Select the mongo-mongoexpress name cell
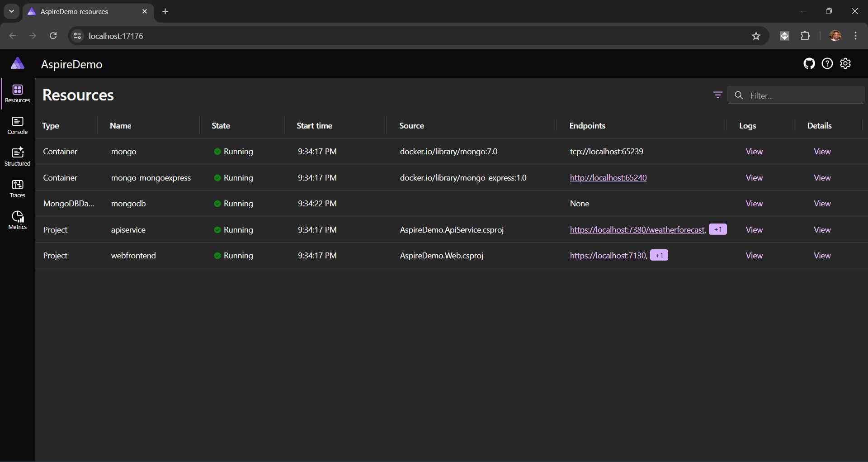The height and width of the screenshot is (462, 868). (x=151, y=178)
